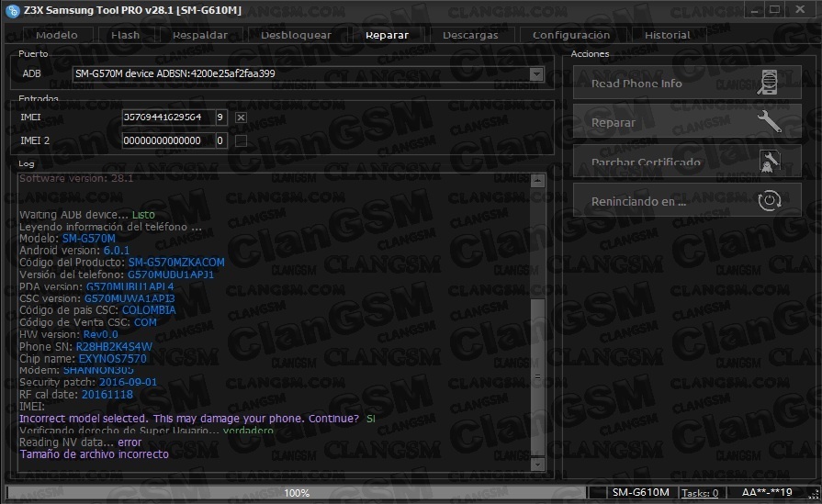
Task: Go to the Desbloquear tab
Action: pos(296,35)
